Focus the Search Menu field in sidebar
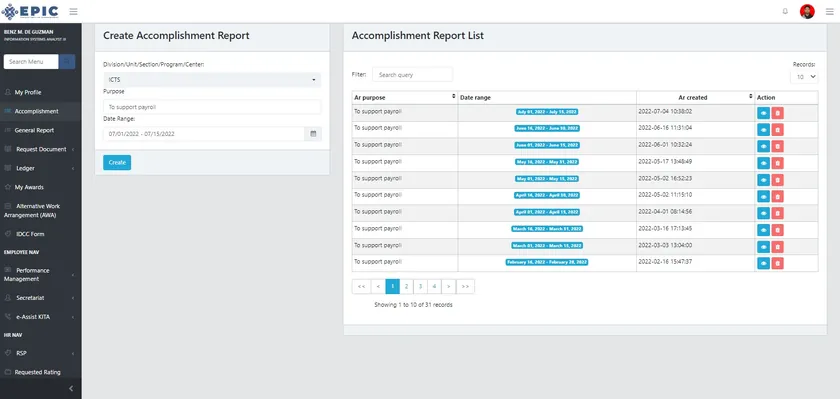The width and height of the screenshot is (840, 399). [x=31, y=62]
